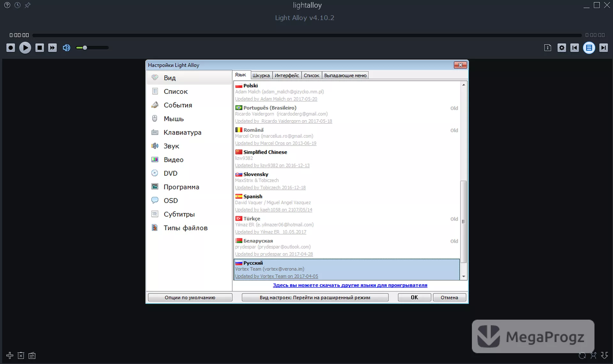
Task: Toggle the pin always-on-top icon
Action: (28, 5)
